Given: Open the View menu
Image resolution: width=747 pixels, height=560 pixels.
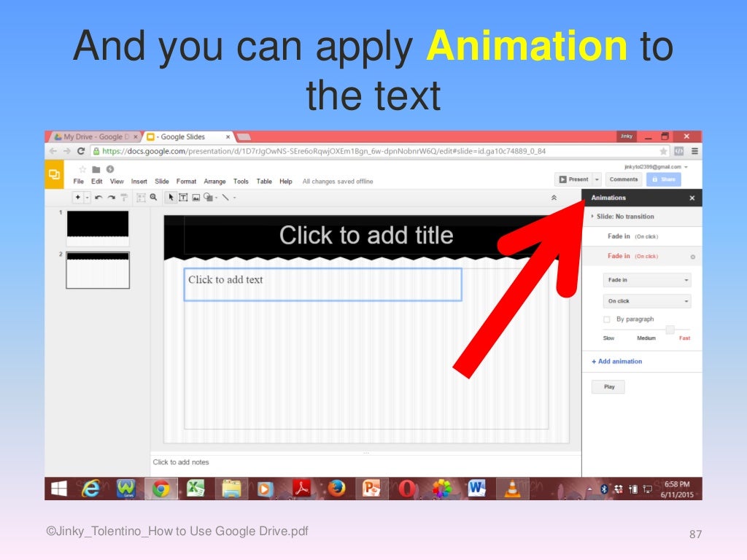Looking at the screenshot, I should (x=117, y=182).
